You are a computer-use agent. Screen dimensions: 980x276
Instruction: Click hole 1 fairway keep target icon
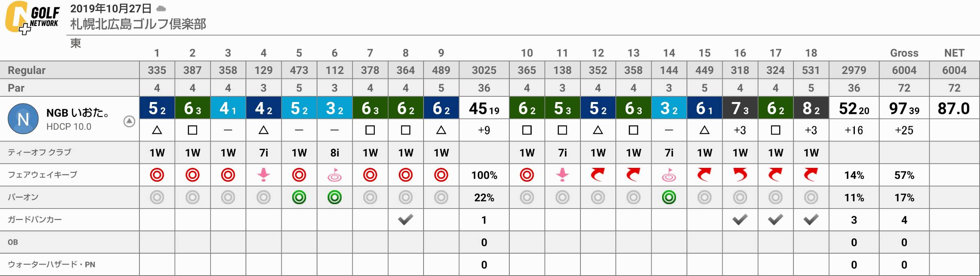157,175
